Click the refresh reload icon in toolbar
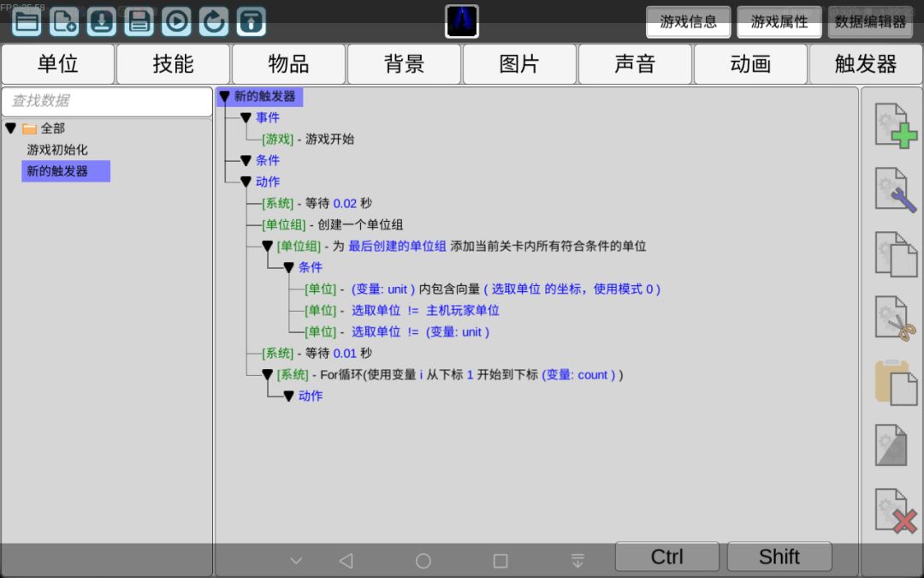924x578 pixels. click(213, 21)
